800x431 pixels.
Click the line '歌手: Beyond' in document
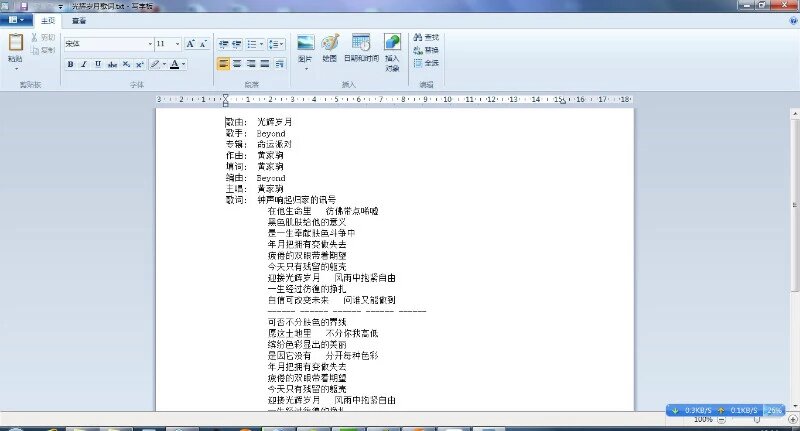coord(256,133)
